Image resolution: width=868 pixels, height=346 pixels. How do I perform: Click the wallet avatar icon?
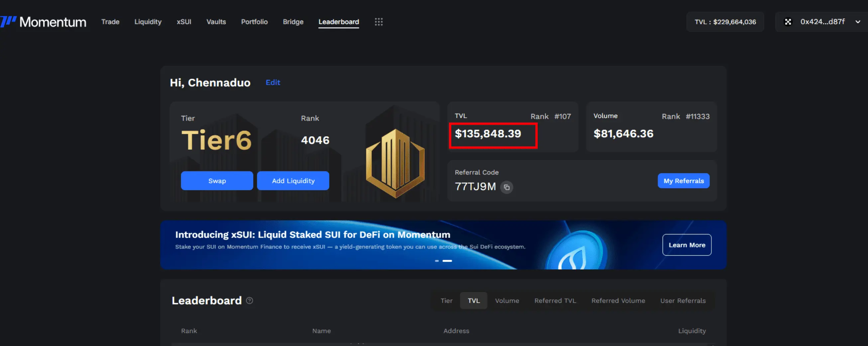pyautogui.click(x=788, y=22)
